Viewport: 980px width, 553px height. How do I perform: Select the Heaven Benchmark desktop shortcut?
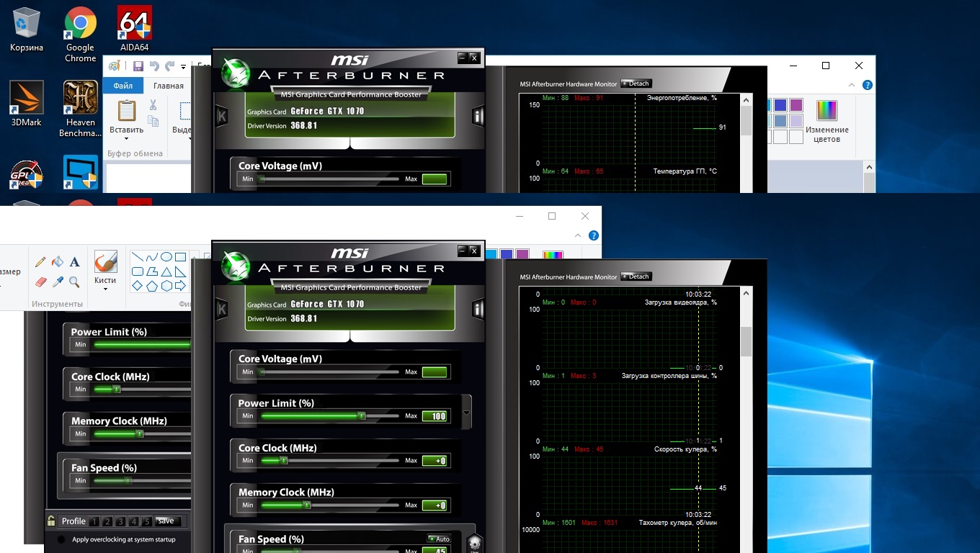pos(80,109)
